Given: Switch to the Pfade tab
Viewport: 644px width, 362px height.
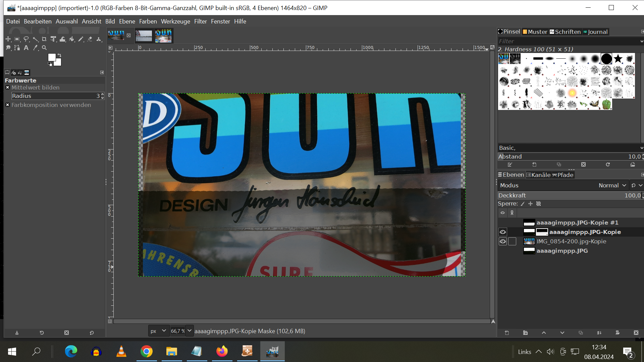Looking at the screenshot, I should click(563, 175).
